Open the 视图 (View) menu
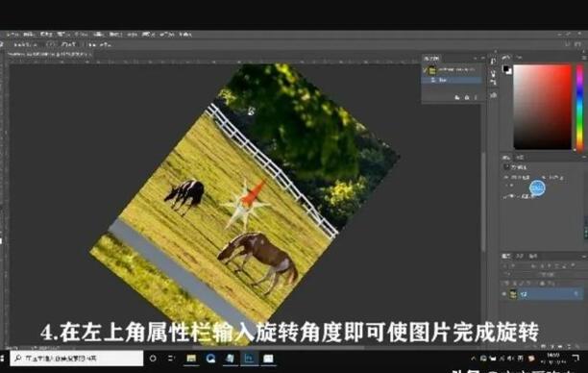This screenshot has width=588, height=373. [149, 35]
